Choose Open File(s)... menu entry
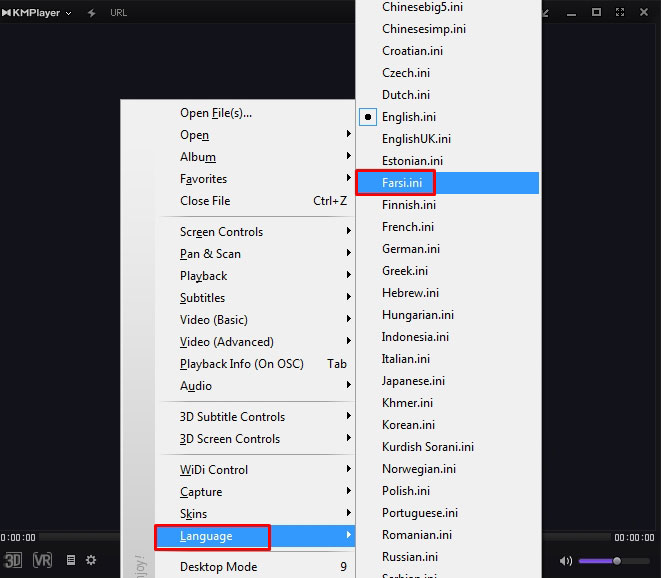 click(x=255, y=113)
